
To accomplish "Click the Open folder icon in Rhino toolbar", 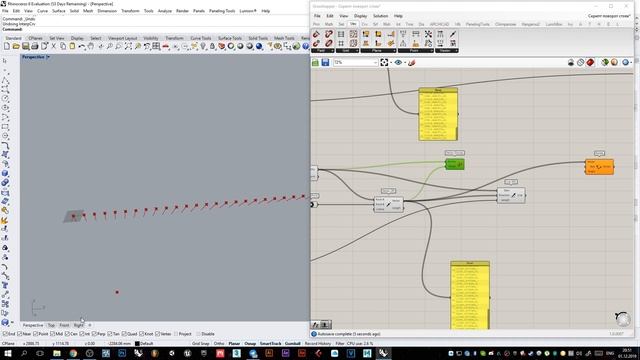I will (x=16, y=47).
